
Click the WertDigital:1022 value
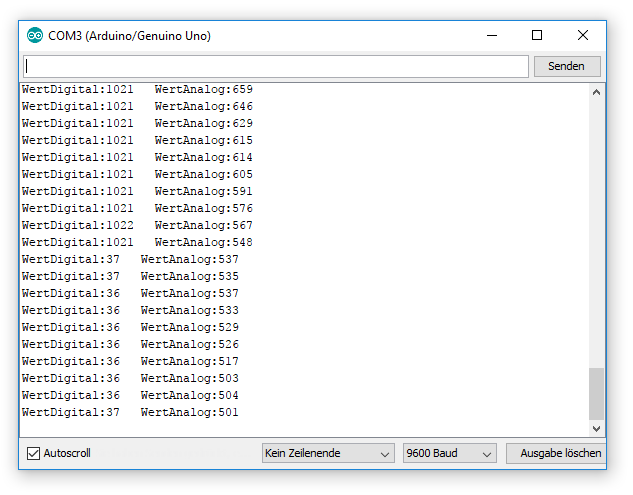(78, 225)
